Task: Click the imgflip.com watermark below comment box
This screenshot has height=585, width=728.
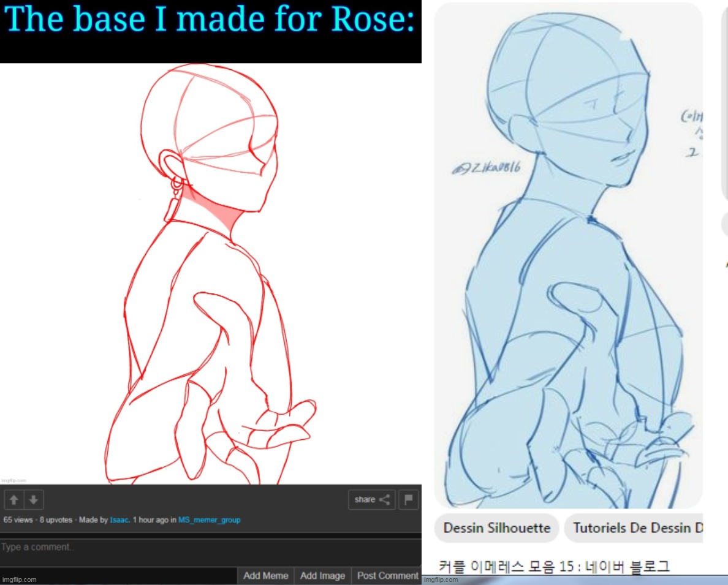Action: (19, 579)
